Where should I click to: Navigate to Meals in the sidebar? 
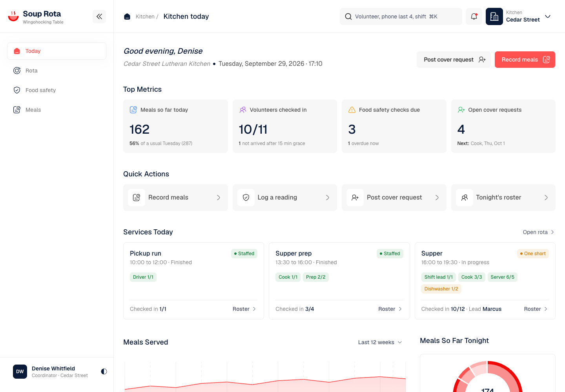[57, 110]
